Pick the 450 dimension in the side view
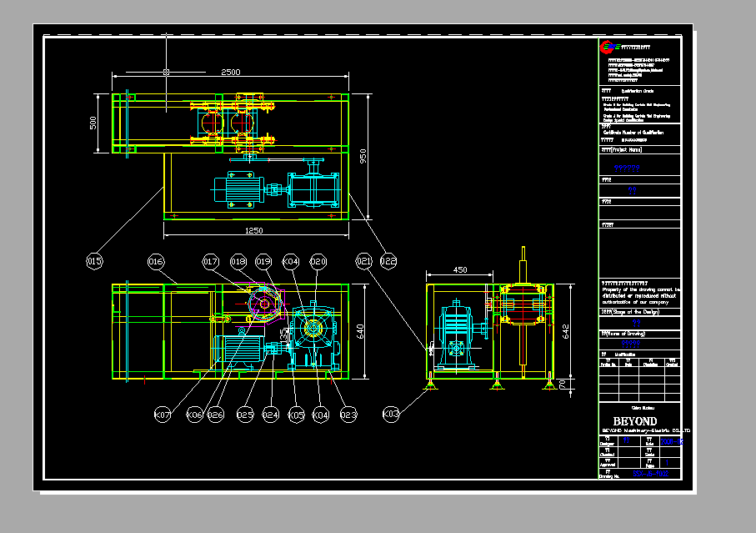Viewport: 756px width, 533px height. pos(459,270)
